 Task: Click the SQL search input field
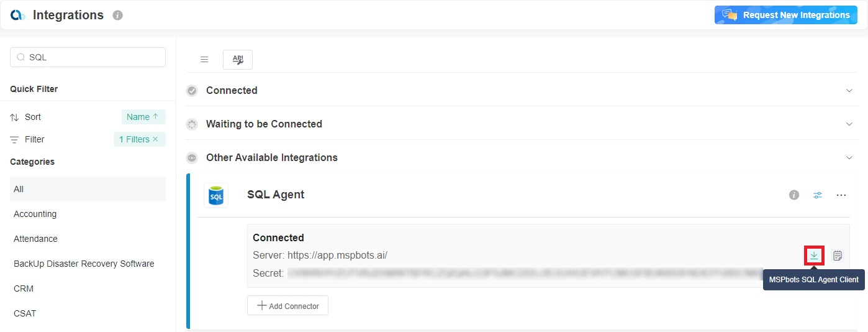(93, 57)
